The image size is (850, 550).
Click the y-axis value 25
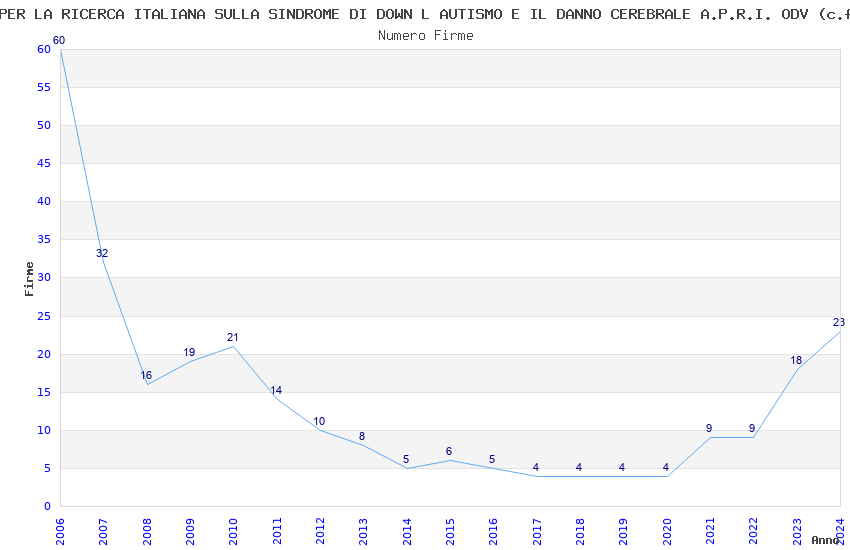click(44, 316)
